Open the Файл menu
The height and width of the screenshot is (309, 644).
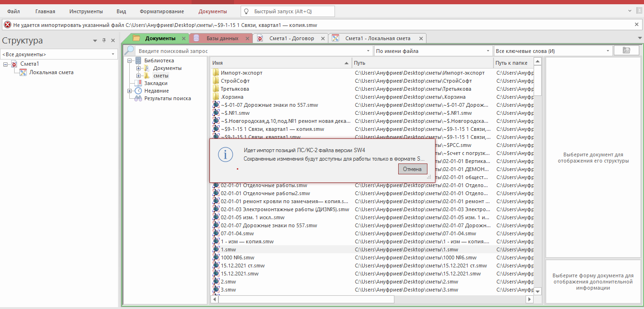[14, 11]
